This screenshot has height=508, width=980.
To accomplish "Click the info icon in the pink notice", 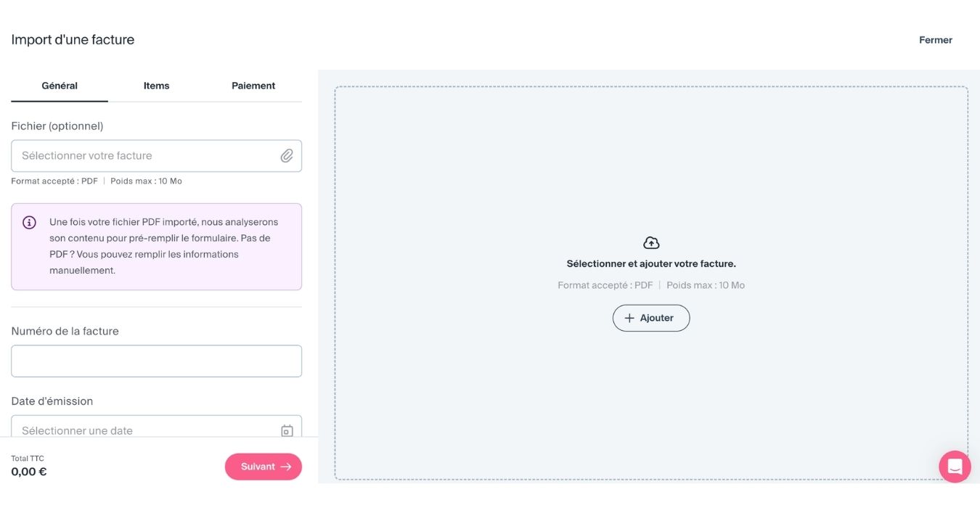I will tap(30, 223).
